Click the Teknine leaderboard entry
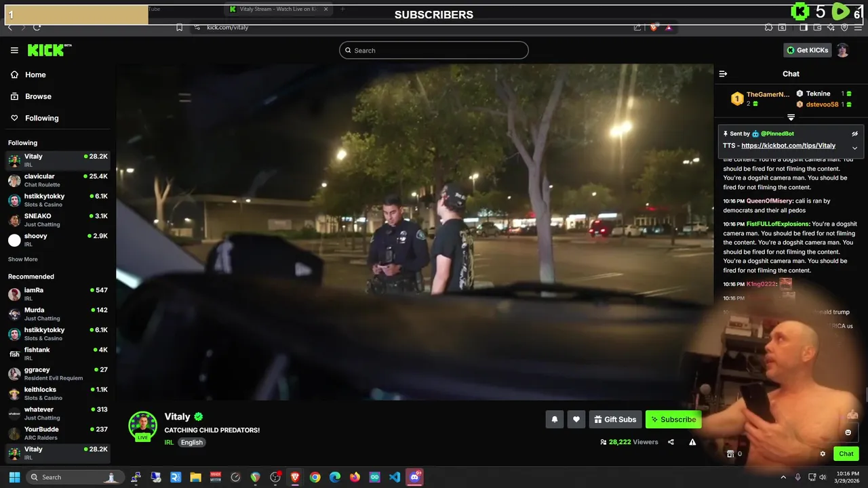 point(823,94)
